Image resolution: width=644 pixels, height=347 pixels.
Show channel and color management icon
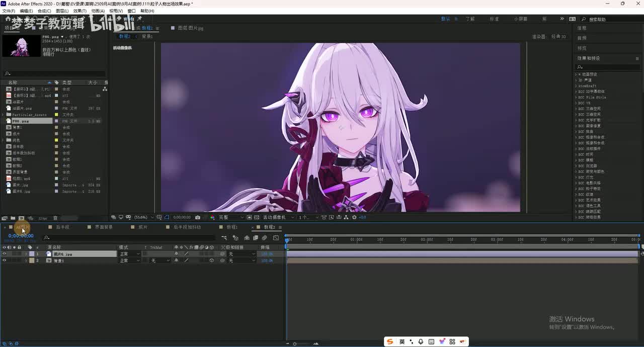point(212,217)
